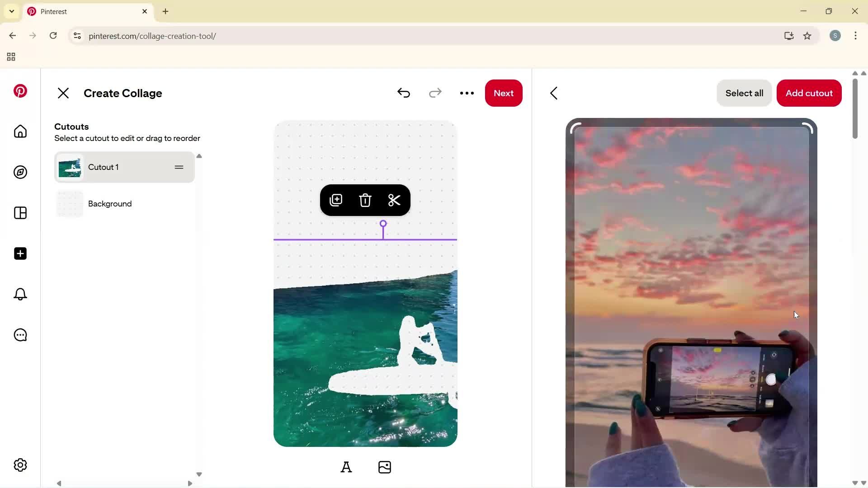
Task: Click Select all above the photo
Action: click(x=744, y=93)
